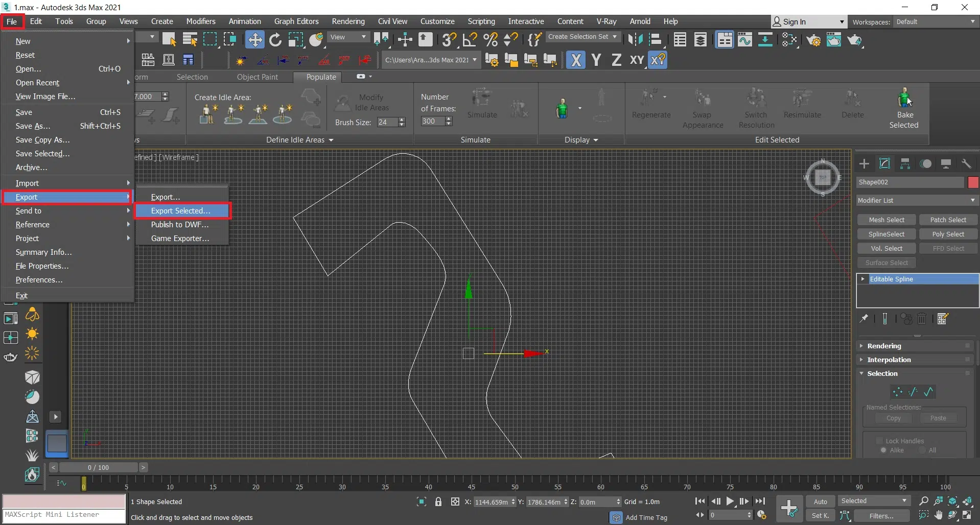
Task: Open the Utilities wrench panel icon
Action: (966, 164)
